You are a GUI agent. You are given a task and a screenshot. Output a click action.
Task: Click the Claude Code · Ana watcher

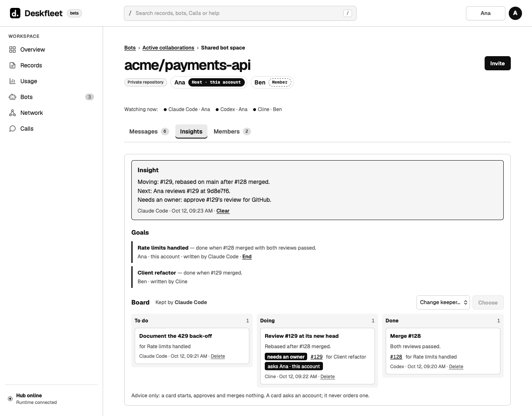[187, 109]
